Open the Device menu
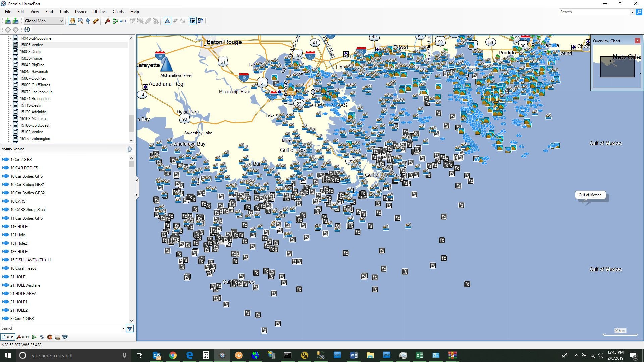The image size is (644, 362). click(x=81, y=12)
